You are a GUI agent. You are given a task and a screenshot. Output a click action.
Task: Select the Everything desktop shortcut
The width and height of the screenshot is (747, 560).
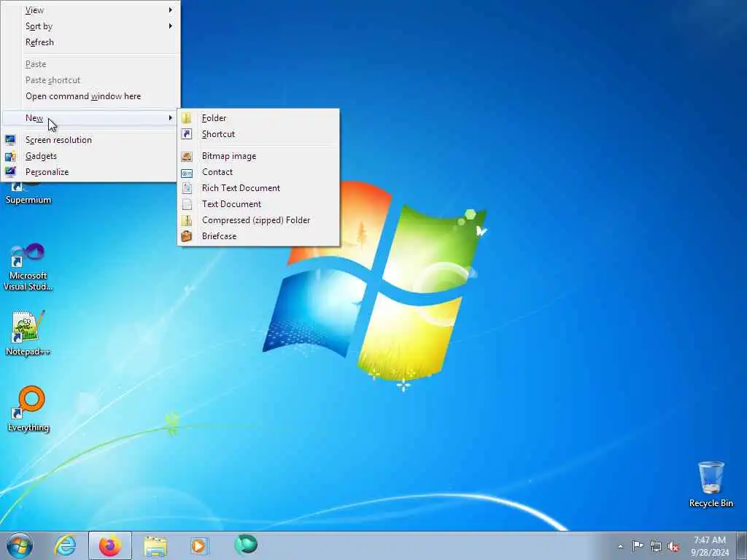click(28, 408)
